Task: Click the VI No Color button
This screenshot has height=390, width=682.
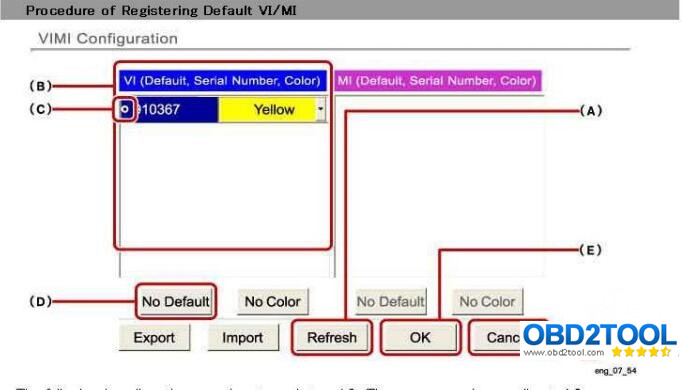Action: [273, 301]
